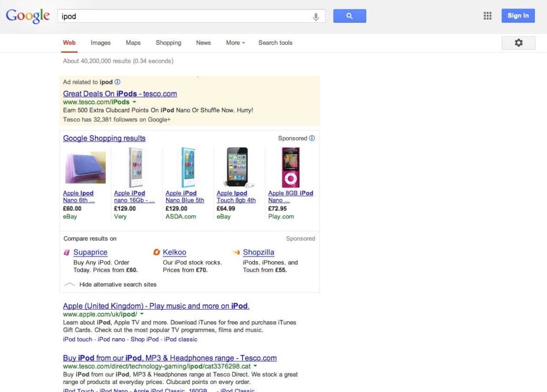Expand the More dropdown in search tabs
Screen dimensions: 547x392
click(x=236, y=43)
